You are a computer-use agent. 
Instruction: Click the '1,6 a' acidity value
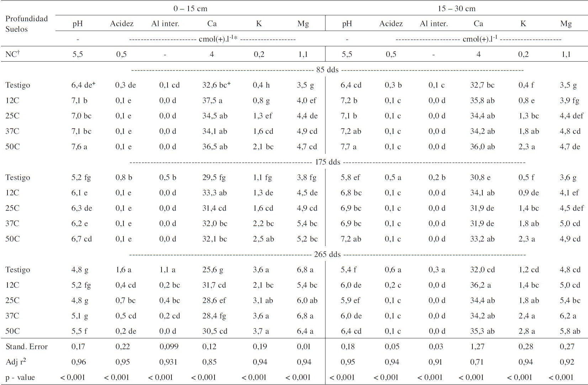pos(123,270)
